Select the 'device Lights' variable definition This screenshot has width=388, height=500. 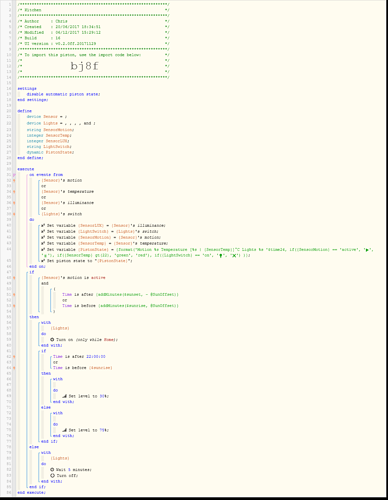point(61,123)
